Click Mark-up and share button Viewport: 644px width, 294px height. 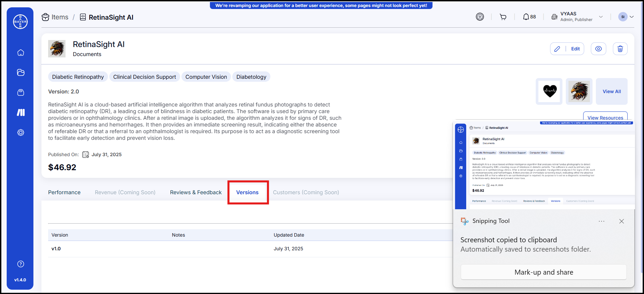(544, 272)
